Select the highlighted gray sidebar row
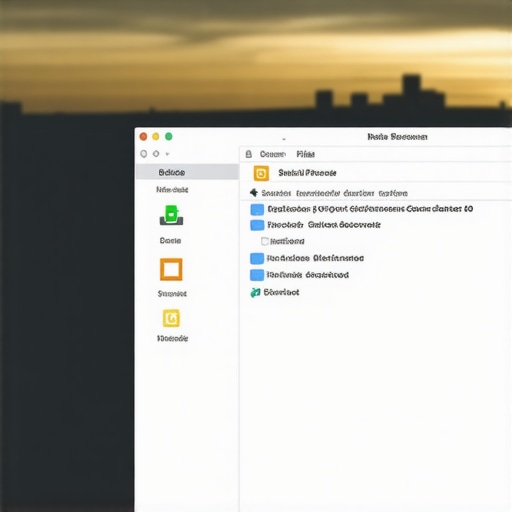 pos(187,172)
